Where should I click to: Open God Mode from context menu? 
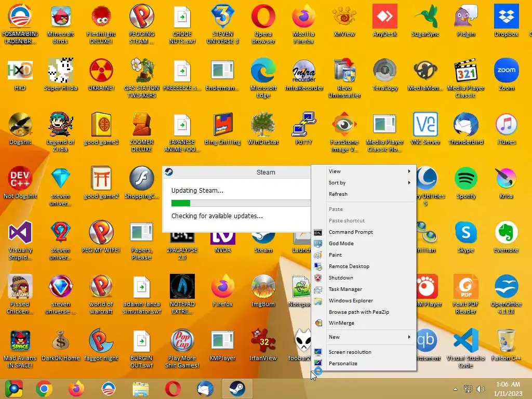(364, 243)
